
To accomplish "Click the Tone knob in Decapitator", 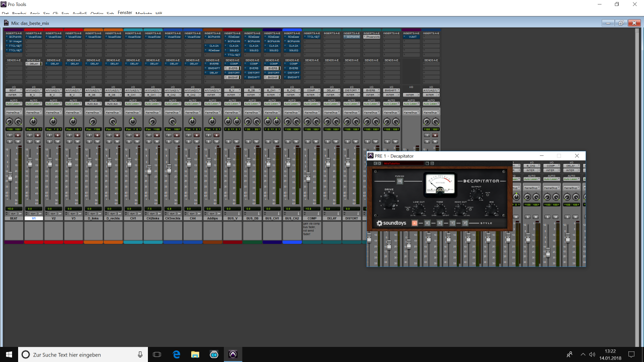I will click(x=440, y=209).
